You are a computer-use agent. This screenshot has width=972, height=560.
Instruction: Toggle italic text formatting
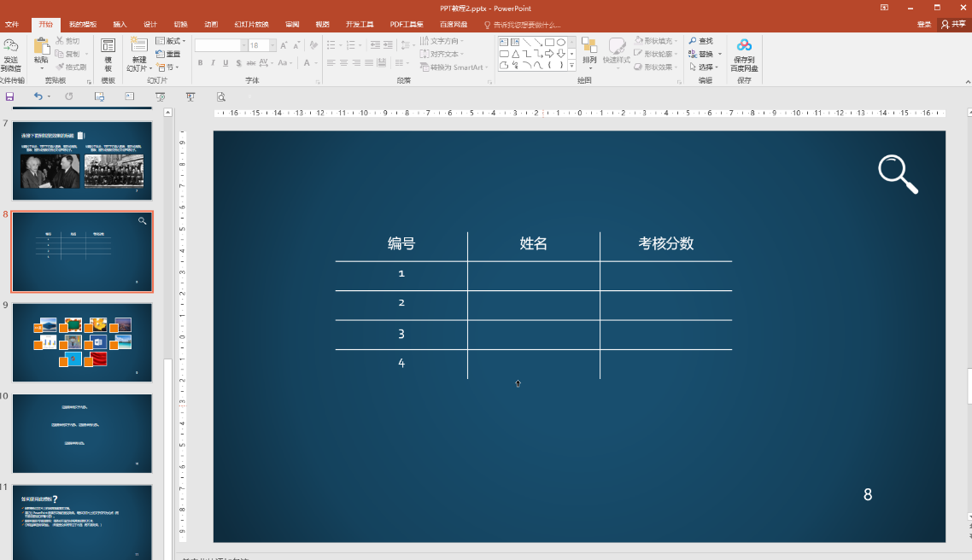(213, 63)
